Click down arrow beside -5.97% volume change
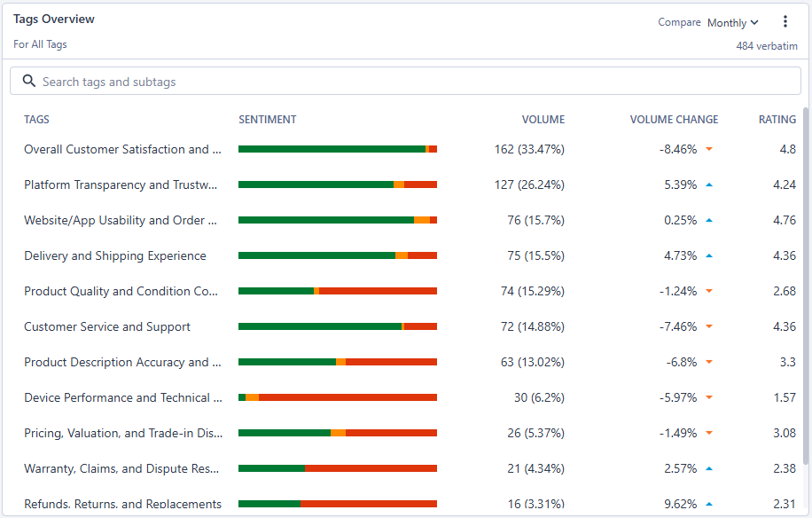812x518 pixels. (x=709, y=397)
